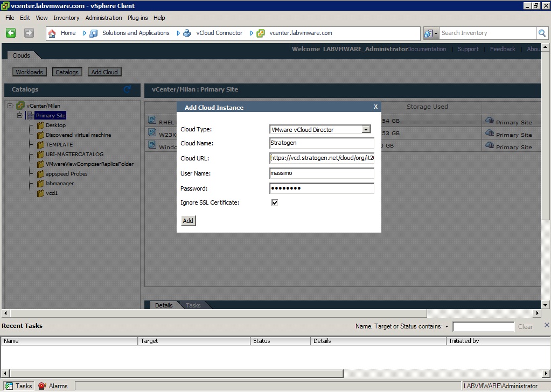This screenshot has height=392, width=551.
Task: Click the labmanager folder icon
Action: tap(40, 184)
